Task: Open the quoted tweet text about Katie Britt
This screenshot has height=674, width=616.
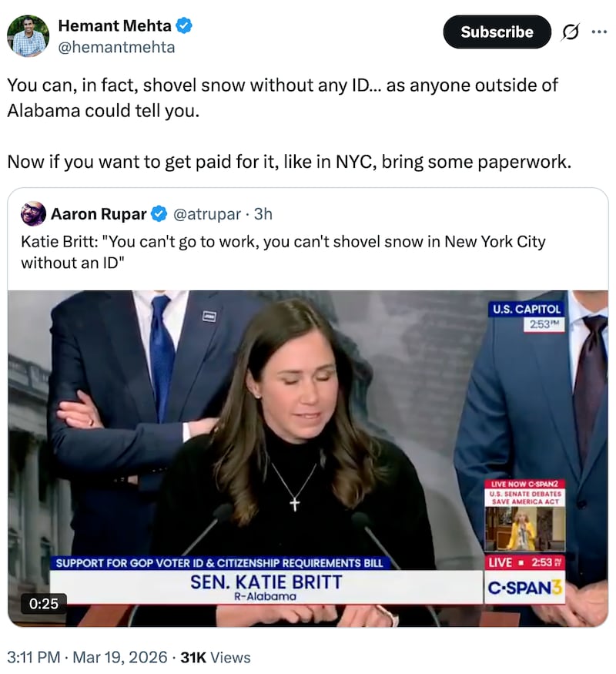Action: (x=283, y=252)
